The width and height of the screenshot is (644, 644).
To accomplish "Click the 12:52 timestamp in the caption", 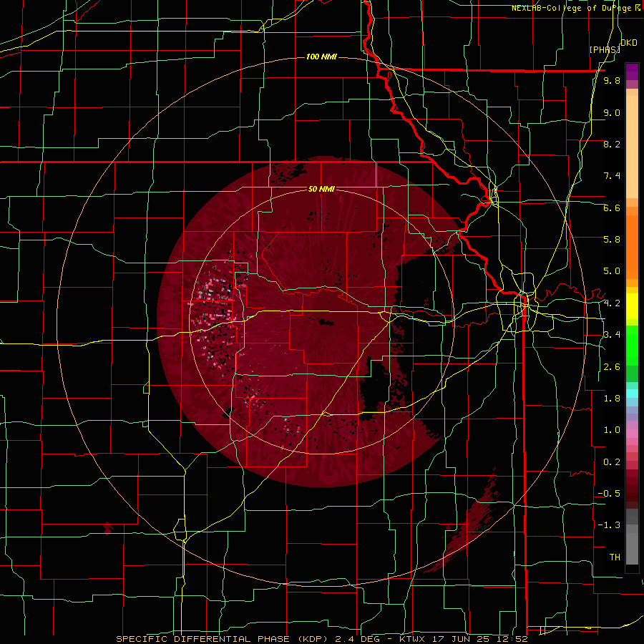I will [514, 639].
